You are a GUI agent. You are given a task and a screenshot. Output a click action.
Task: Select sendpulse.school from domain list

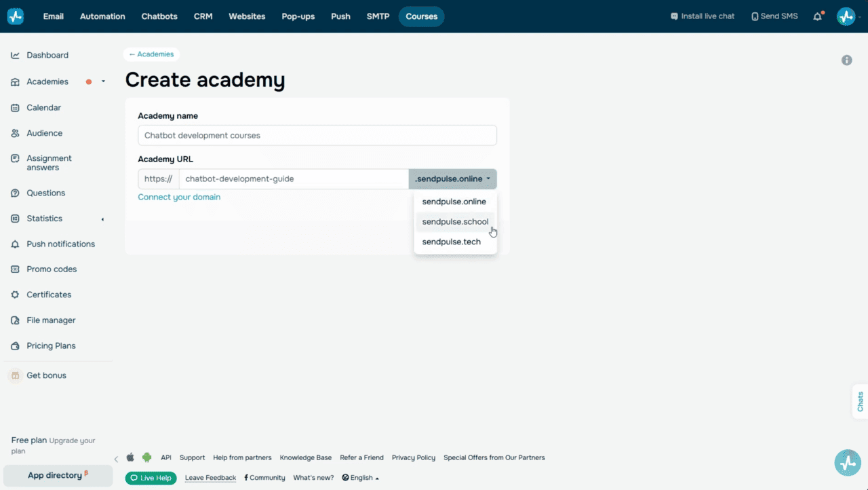[455, 222]
